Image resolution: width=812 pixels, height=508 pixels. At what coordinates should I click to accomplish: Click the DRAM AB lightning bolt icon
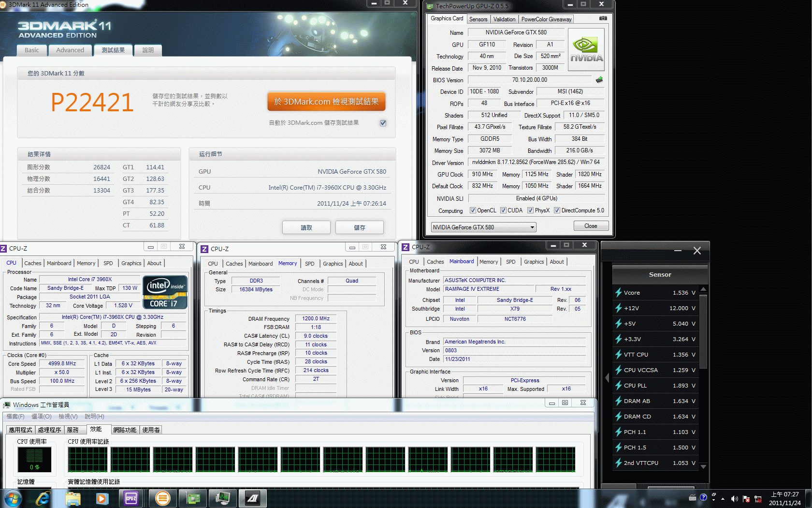[x=618, y=401]
